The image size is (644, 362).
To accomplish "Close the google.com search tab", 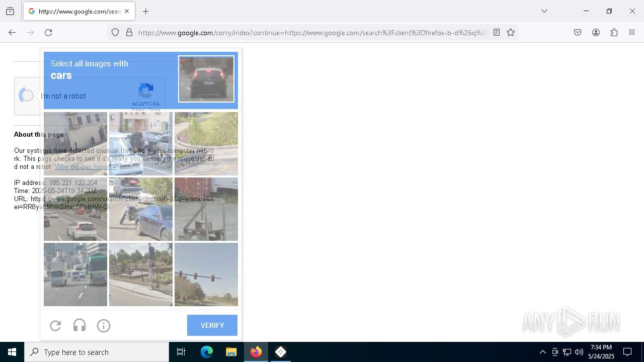I will (x=127, y=11).
